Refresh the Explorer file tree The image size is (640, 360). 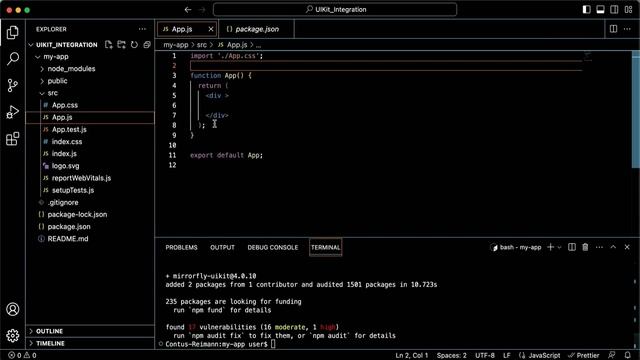coord(134,44)
